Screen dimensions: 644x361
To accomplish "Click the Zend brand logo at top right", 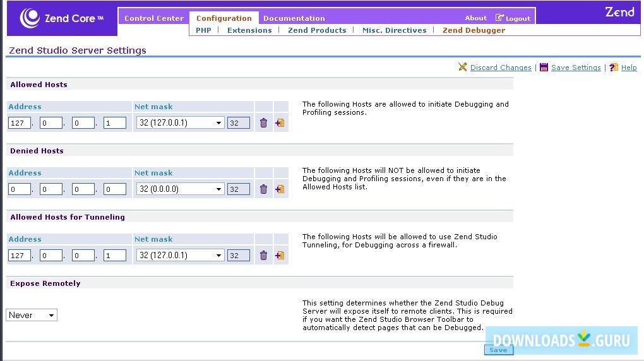I will pyautogui.click(x=620, y=13).
